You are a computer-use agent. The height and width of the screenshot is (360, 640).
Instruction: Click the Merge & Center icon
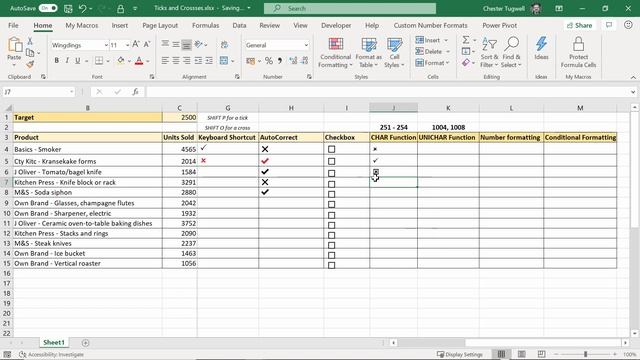224,61
